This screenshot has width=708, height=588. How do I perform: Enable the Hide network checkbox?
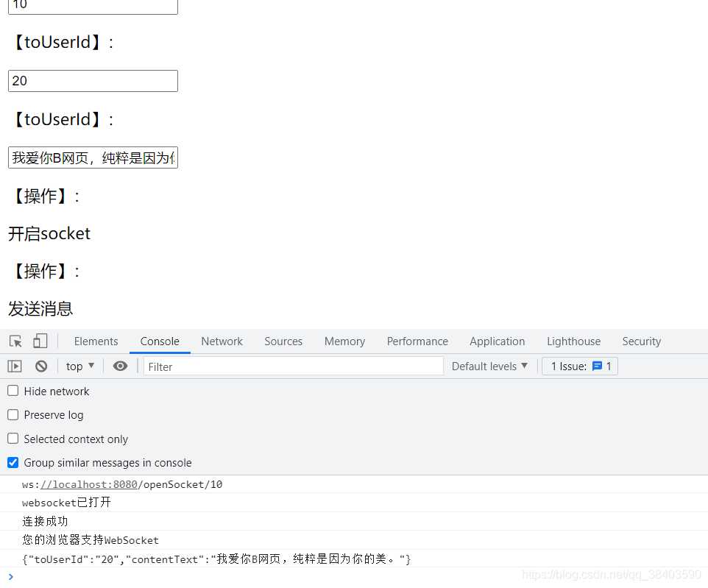[x=13, y=391]
